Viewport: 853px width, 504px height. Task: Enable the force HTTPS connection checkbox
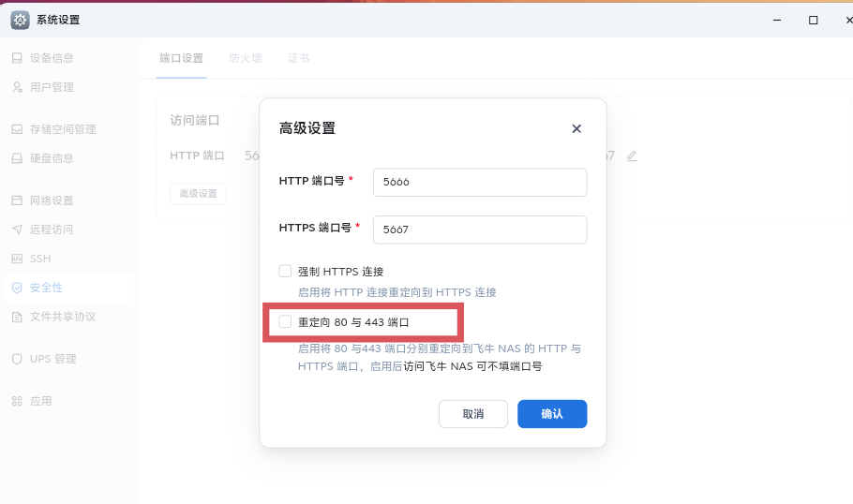[x=285, y=271]
